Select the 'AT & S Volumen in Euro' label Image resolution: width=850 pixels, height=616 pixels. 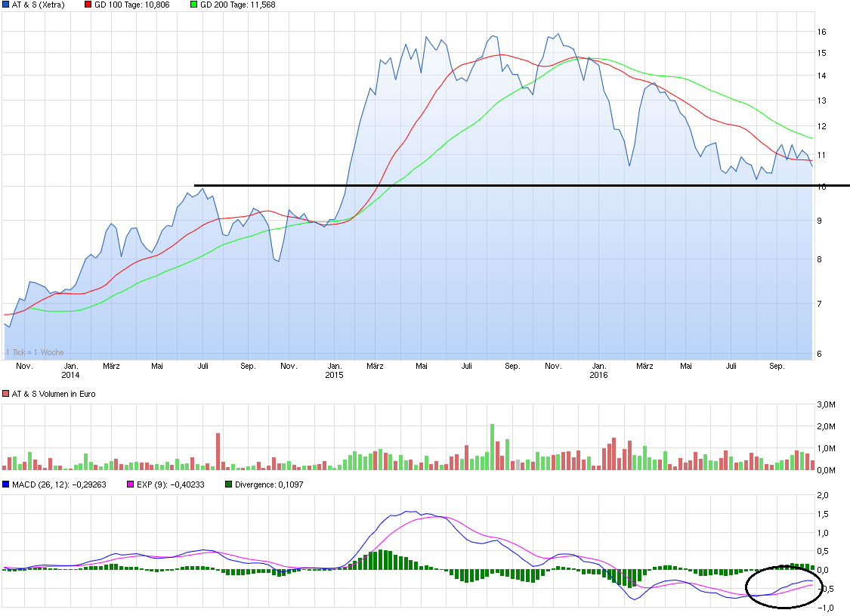(54, 395)
